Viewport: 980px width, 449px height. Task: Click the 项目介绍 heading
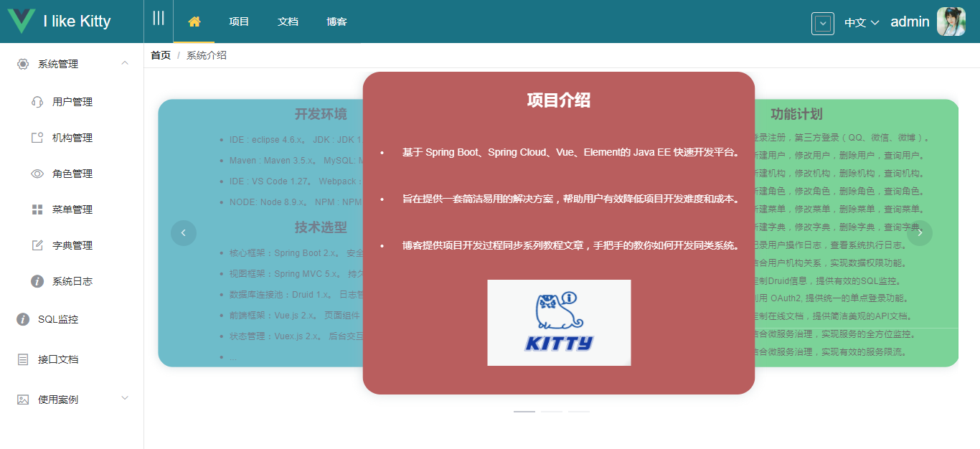[559, 100]
